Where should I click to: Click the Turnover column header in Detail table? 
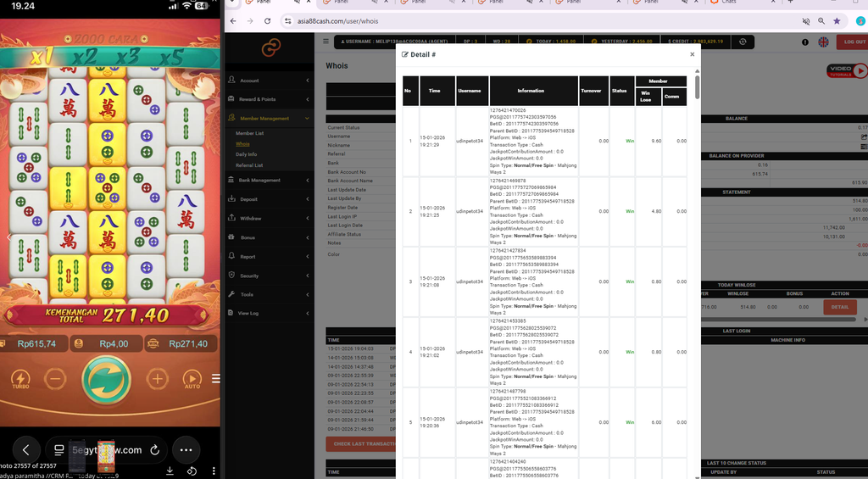(594, 91)
